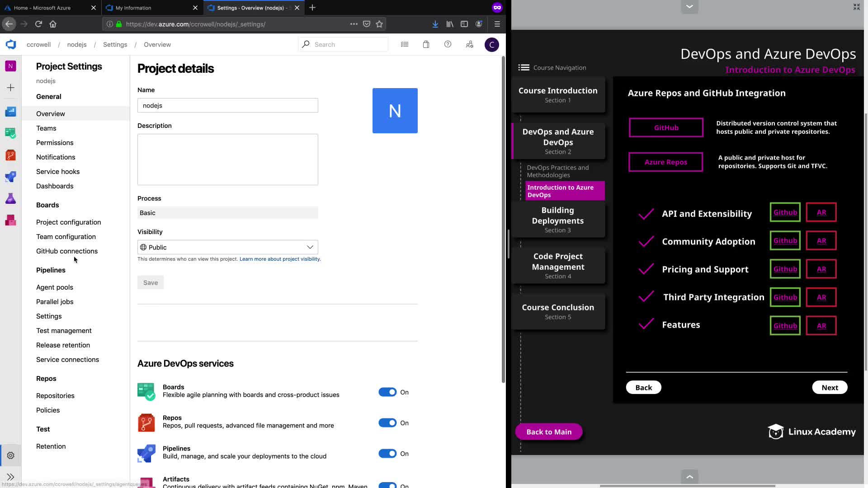Image resolution: width=868 pixels, height=488 pixels.
Task: Open the Repos icon in the sidebar
Action: click(x=10, y=155)
